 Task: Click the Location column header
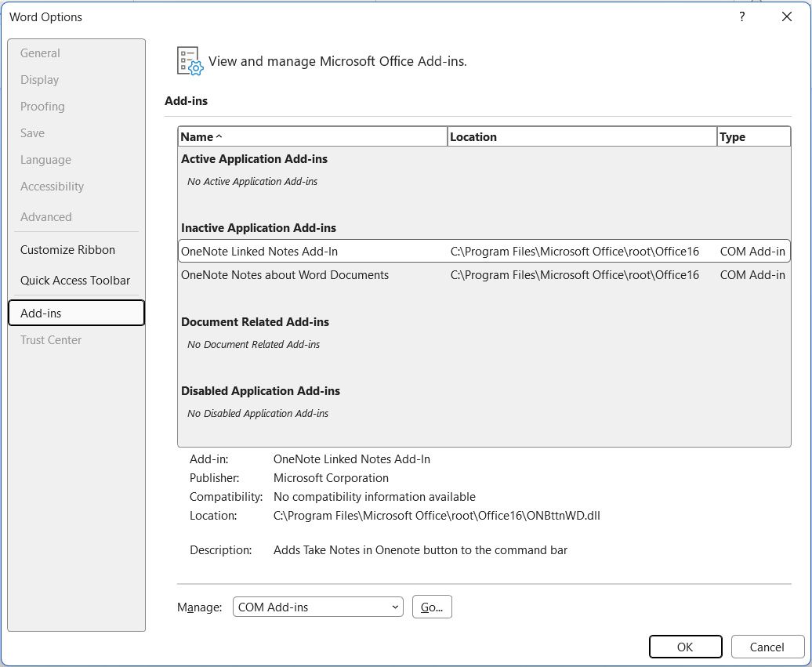coord(582,136)
